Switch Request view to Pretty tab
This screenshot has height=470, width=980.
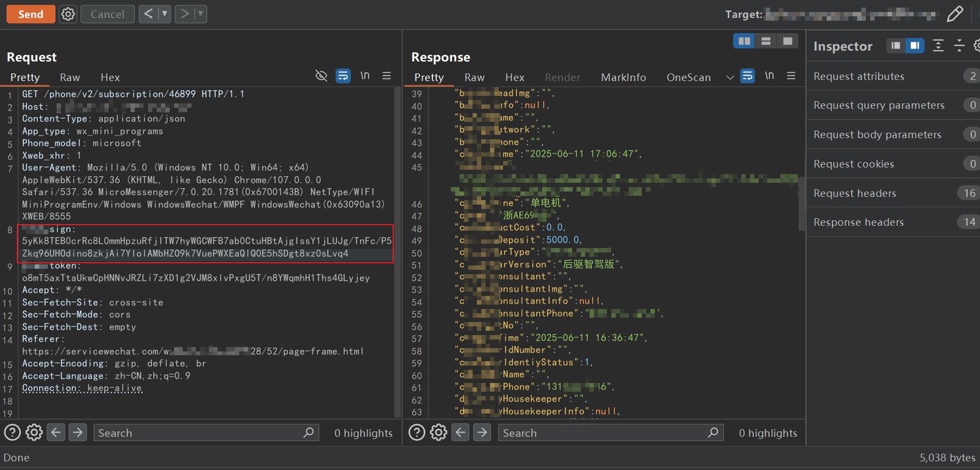point(25,77)
